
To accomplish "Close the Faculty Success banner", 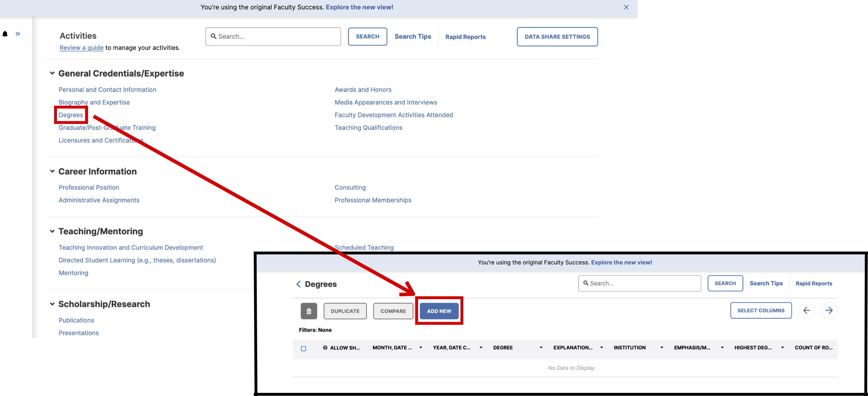I will pyautogui.click(x=626, y=7).
